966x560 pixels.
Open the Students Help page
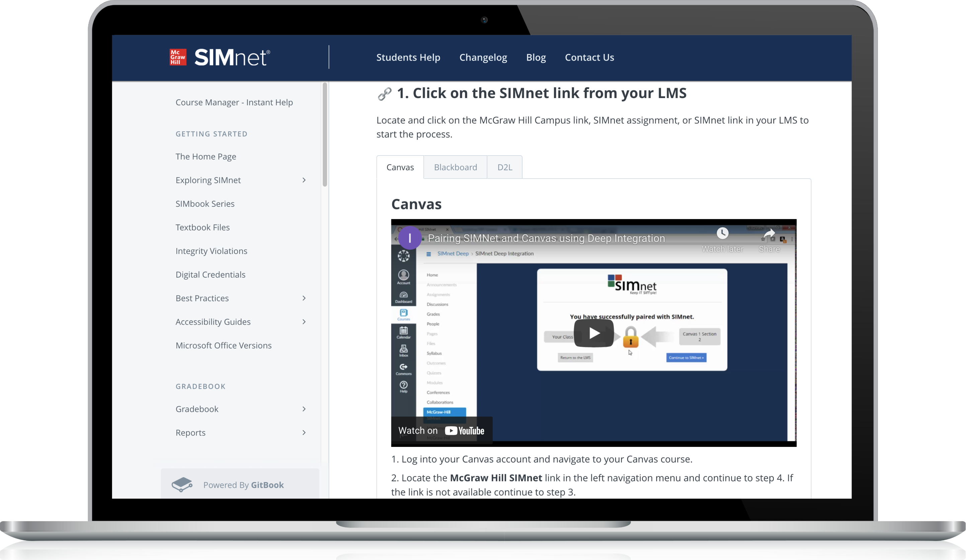408,57
